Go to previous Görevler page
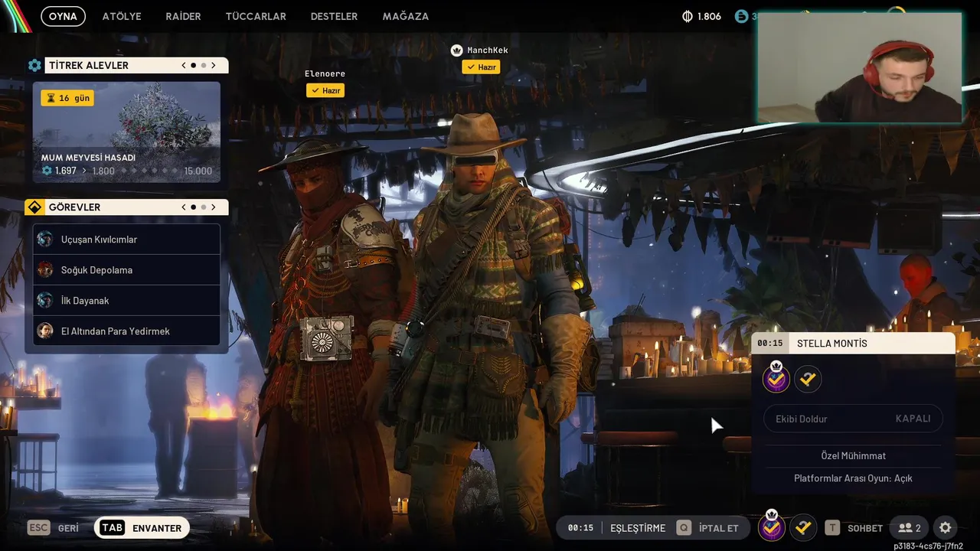 [x=184, y=207]
